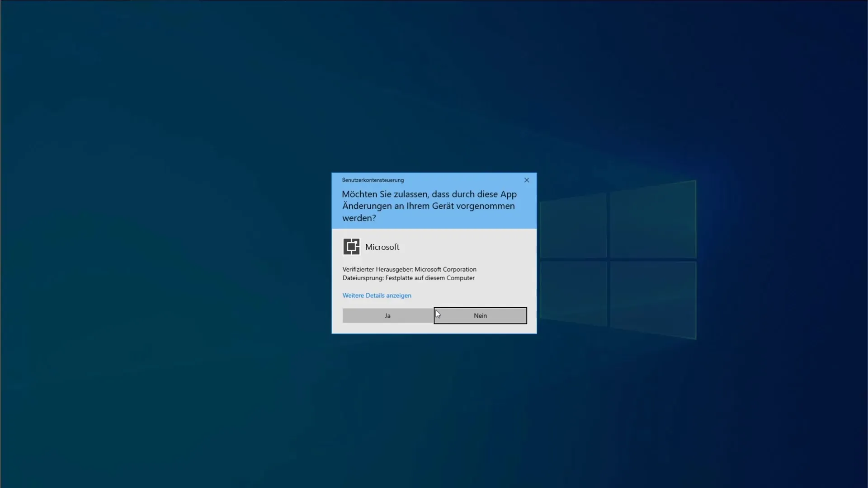Screen dimensions: 868x488
Task: Click Nein to deny the request
Action: (480, 315)
